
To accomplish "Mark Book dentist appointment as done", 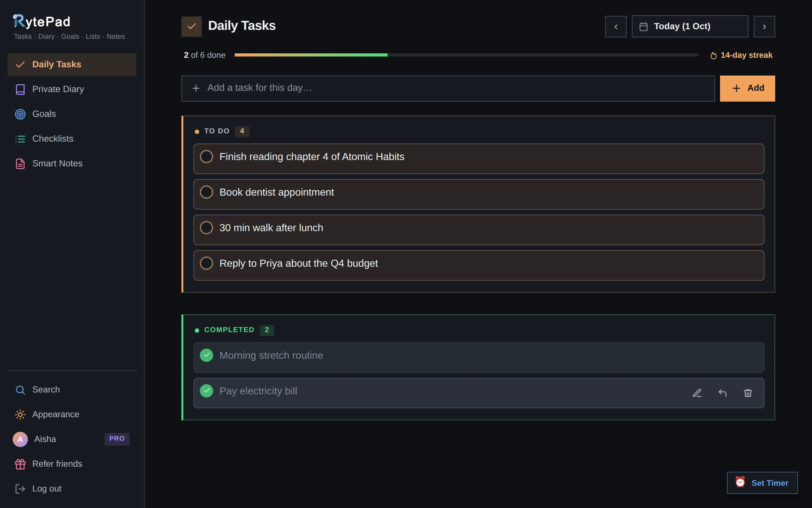I will (x=206, y=192).
